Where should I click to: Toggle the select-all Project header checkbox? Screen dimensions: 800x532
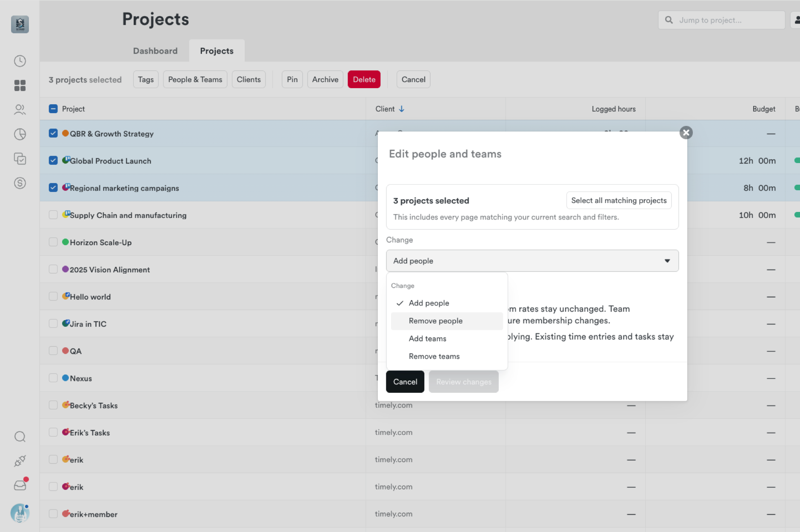[53, 109]
